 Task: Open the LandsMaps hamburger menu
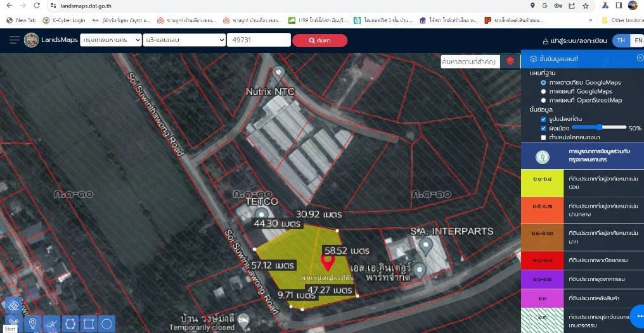[15, 40]
